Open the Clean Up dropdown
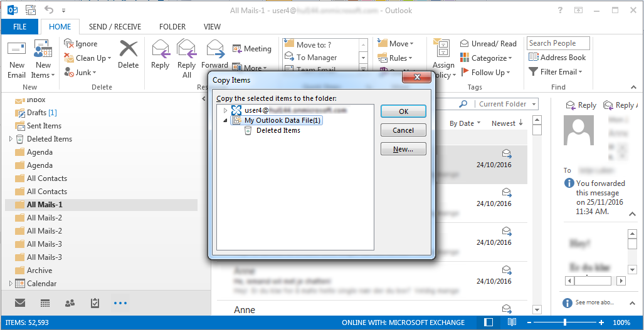644x330 pixels. (88, 58)
